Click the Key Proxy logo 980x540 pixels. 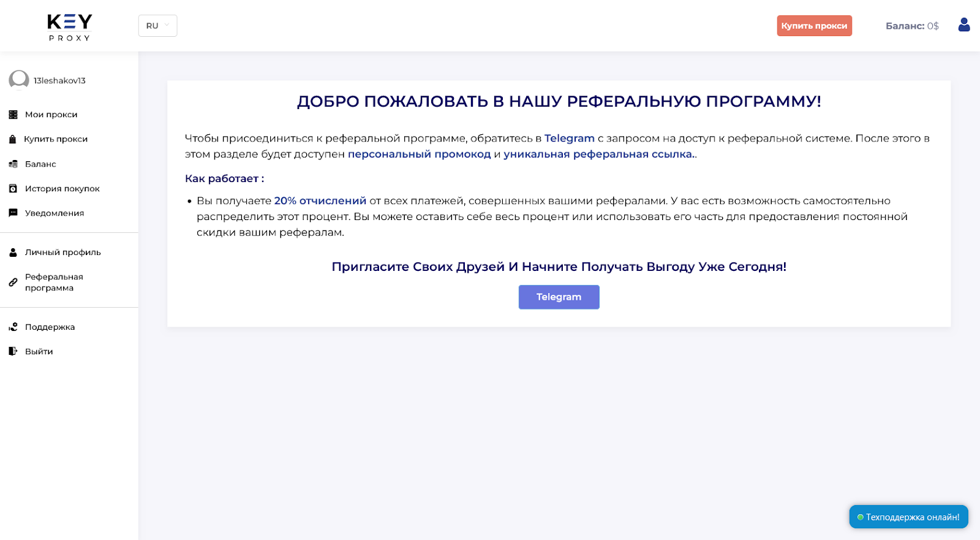click(x=70, y=28)
